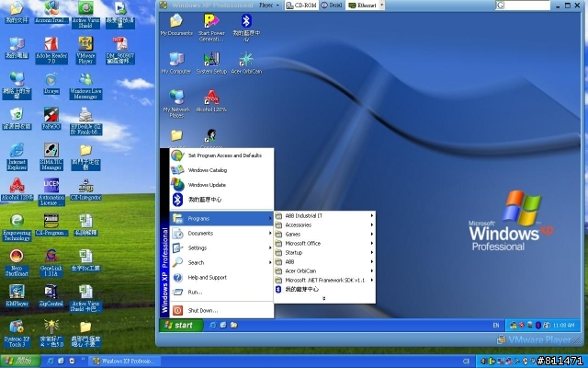Image resolution: width=588 pixels, height=368 pixels.
Task: Open My Computer inside the VM
Action: [x=176, y=63]
